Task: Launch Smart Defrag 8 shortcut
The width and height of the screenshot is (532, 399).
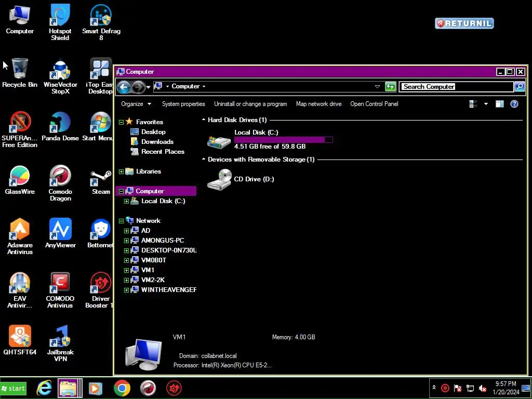Action: [x=101, y=22]
